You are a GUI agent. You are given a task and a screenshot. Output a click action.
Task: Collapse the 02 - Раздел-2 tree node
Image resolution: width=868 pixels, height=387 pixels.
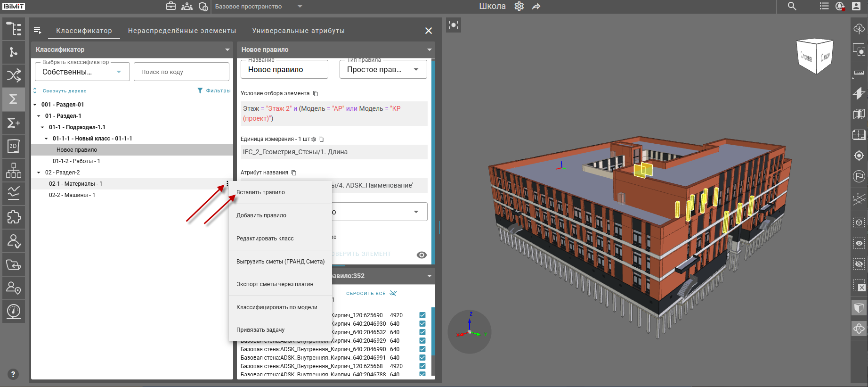click(x=39, y=173)
